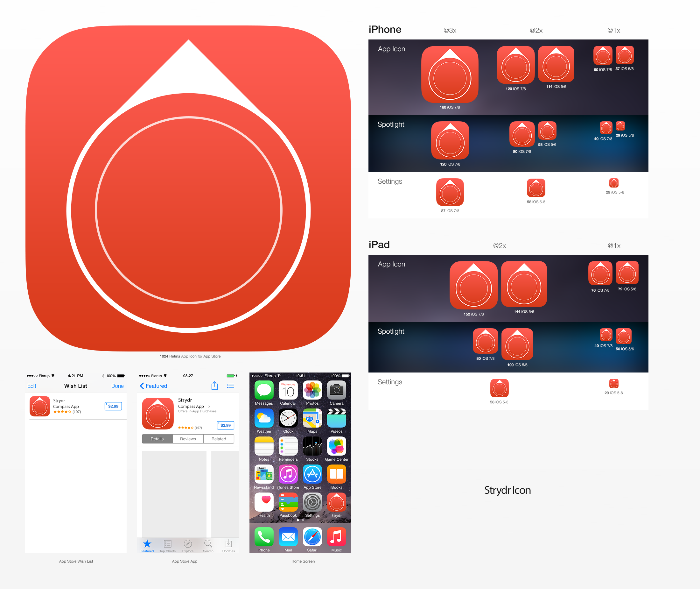Tap the Health app icon
Viewport: 700px width, 589px height.
(x=264, y=502)
